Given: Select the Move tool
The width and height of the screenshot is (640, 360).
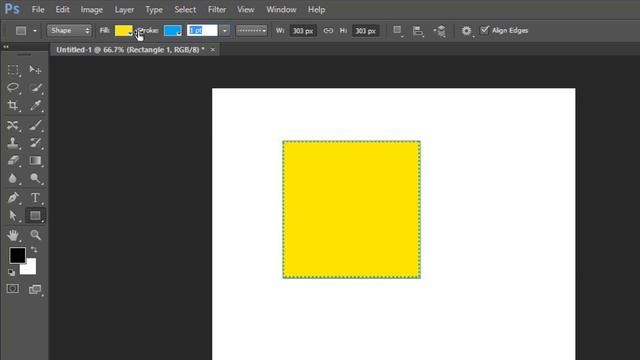Looking at the screenshot, I should pos(35,70).
